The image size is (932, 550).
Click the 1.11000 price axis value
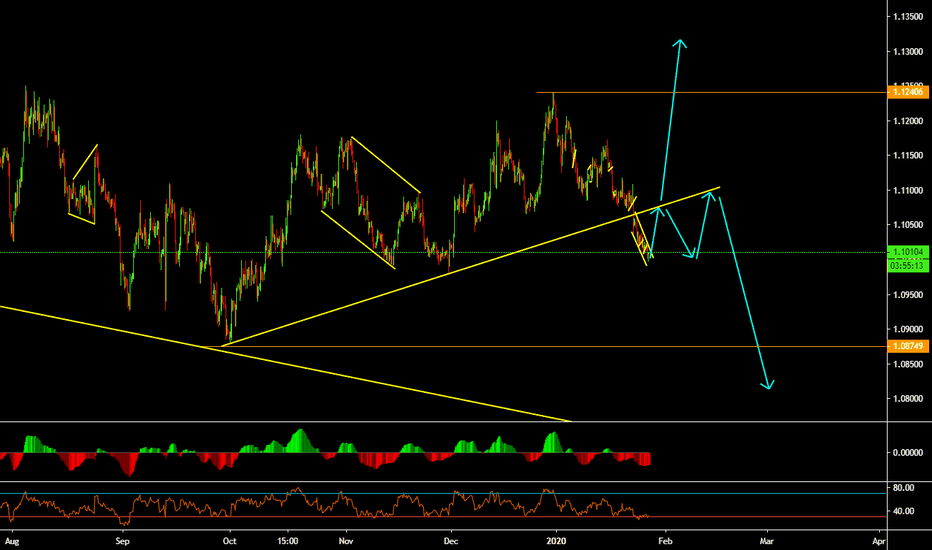click(x=908, y=190)
